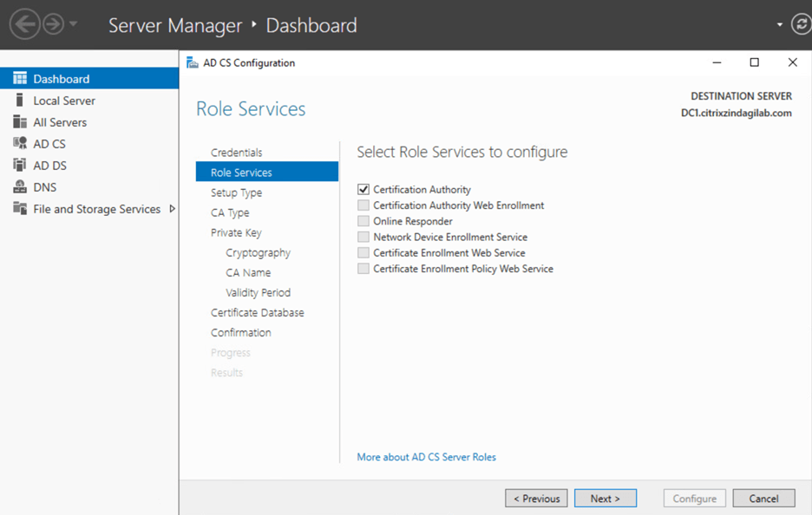This screenshot has width=812, height=515.
Task: Minimize the AD CS Configuration window
Action: pyautogui.click(x=717, y=62)
